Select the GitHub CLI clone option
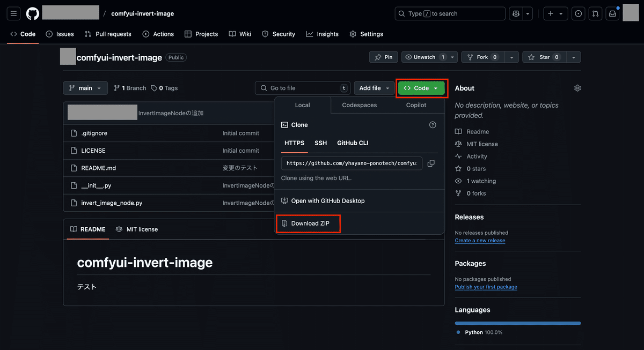Image resolution: width=644 pixels, height=350 pixels. (353, 143)
